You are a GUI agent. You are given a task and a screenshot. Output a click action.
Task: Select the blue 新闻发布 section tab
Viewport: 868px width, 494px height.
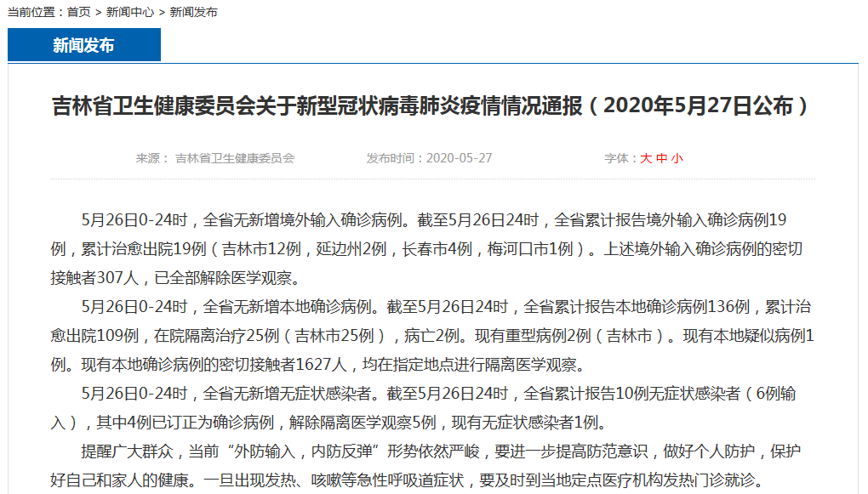pos(83,46)
